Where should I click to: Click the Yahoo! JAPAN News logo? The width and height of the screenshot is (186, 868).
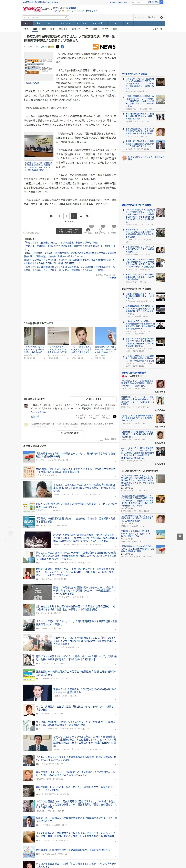37,9
